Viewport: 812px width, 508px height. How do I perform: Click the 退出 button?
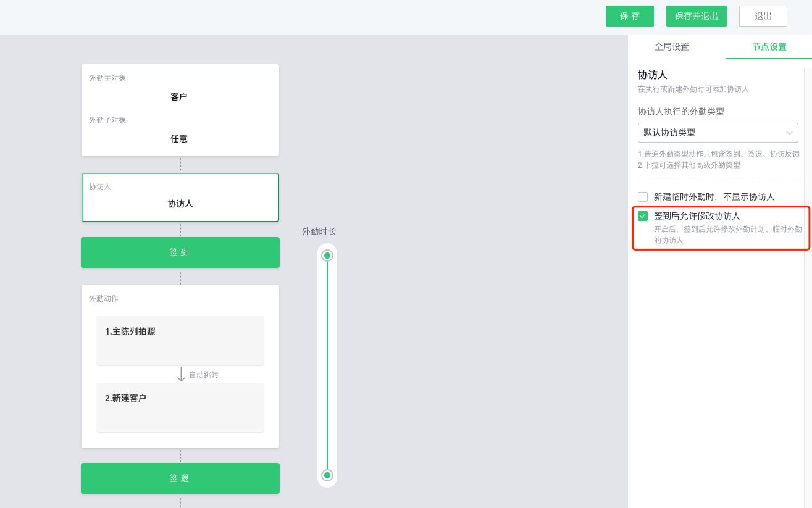tap(763, 16)
